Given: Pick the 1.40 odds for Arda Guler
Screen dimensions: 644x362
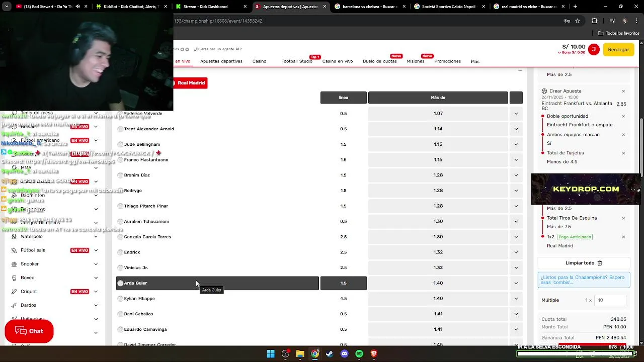Looking at the screenshot, I should [x=438, y=283].
